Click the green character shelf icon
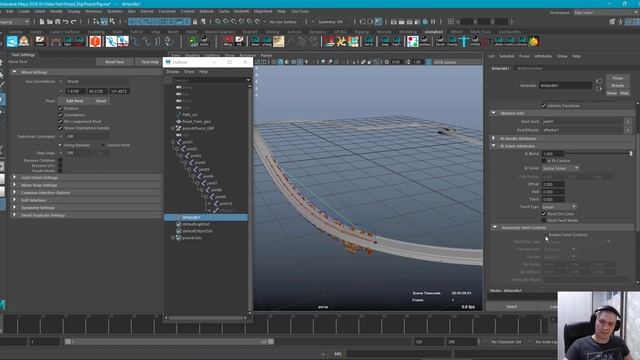The image size is (640, 360). pos(193,41)
